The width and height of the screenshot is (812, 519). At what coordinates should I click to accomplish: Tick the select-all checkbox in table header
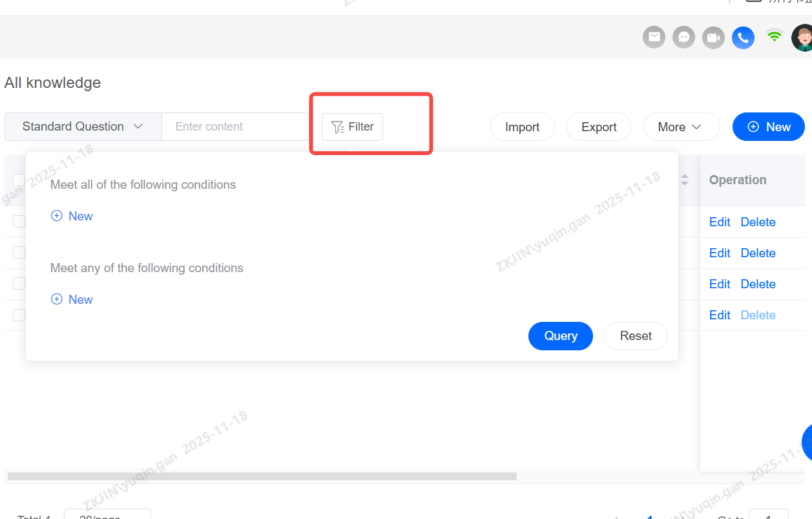point(19,180)
